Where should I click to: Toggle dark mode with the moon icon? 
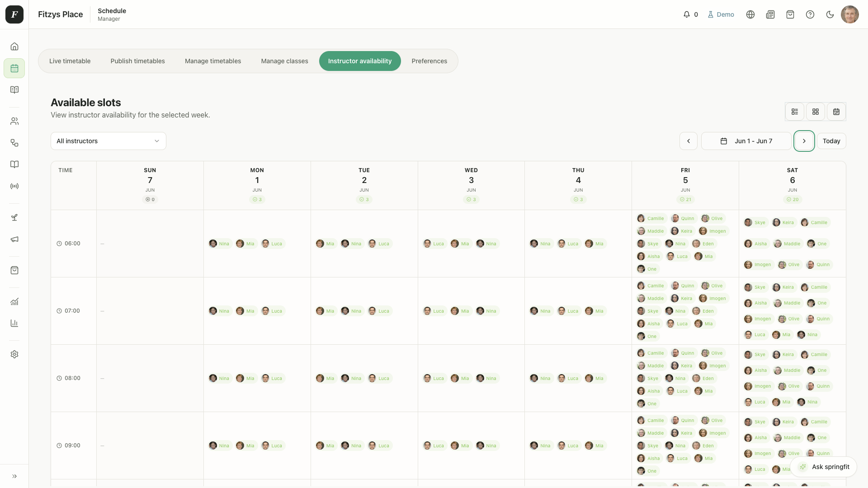(x=830, y=14)
